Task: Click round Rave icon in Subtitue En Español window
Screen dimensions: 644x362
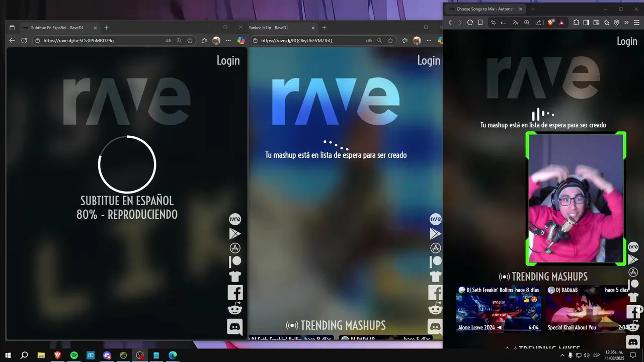Action: [235, 219]
